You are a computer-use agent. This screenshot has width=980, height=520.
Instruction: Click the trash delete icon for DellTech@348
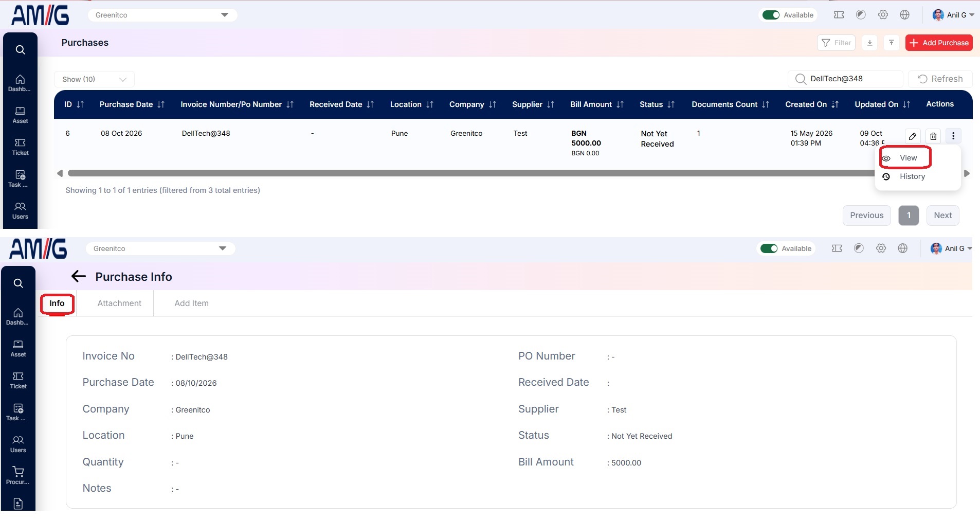933,136
